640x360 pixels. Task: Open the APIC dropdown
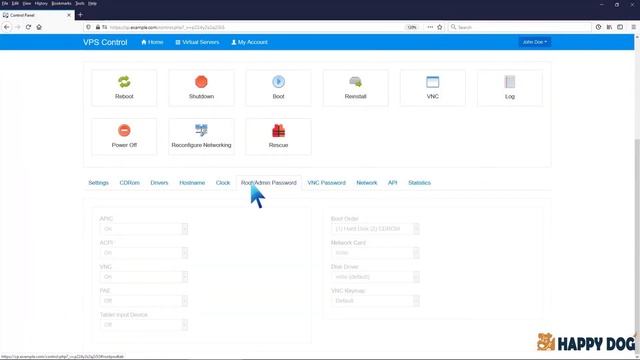(x=144, y=229)
